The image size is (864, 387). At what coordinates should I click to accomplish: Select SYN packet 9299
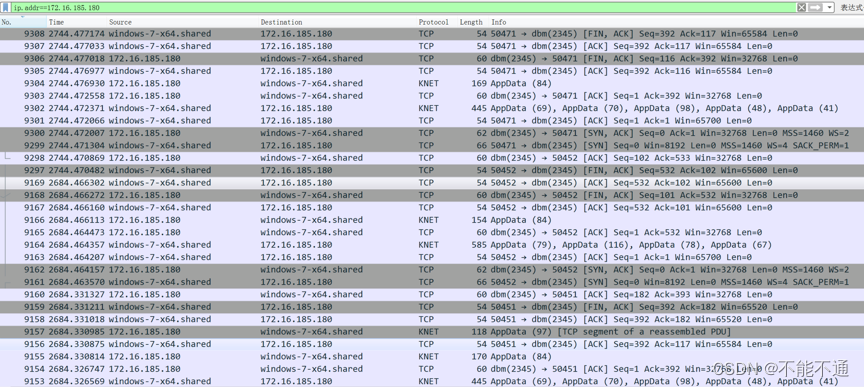432,146
